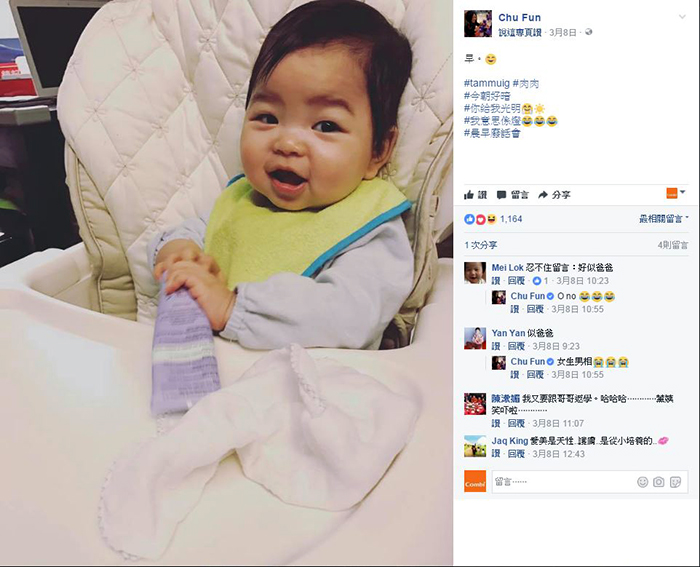The image size is (700, 567).
Task: Open the sticker picker icon
Action: [675, 482]
